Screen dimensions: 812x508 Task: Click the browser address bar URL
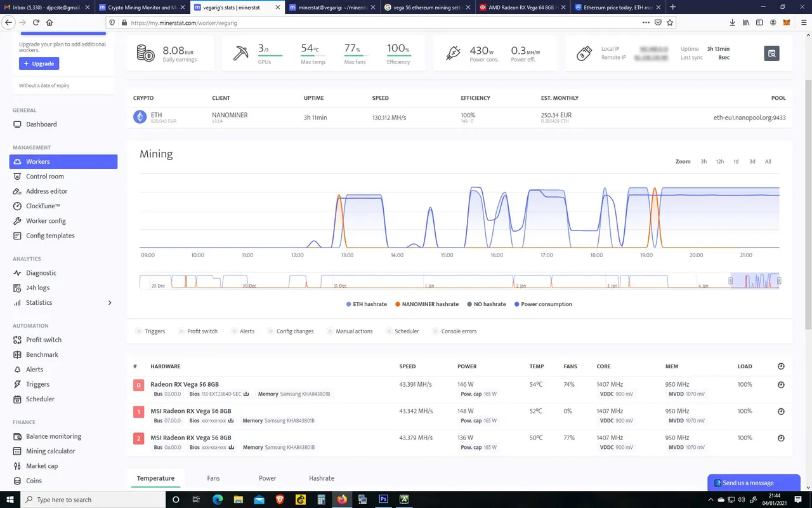[183, 22]
